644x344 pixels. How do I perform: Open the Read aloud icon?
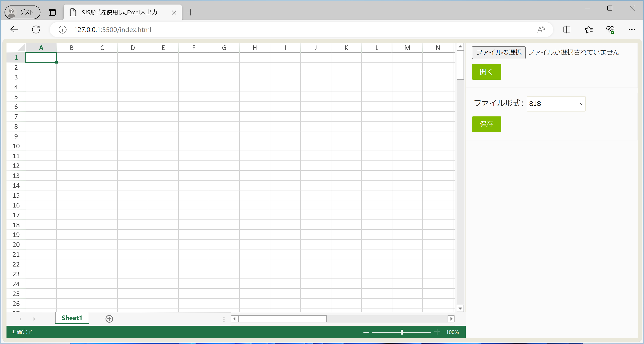(x=541, y=30)
